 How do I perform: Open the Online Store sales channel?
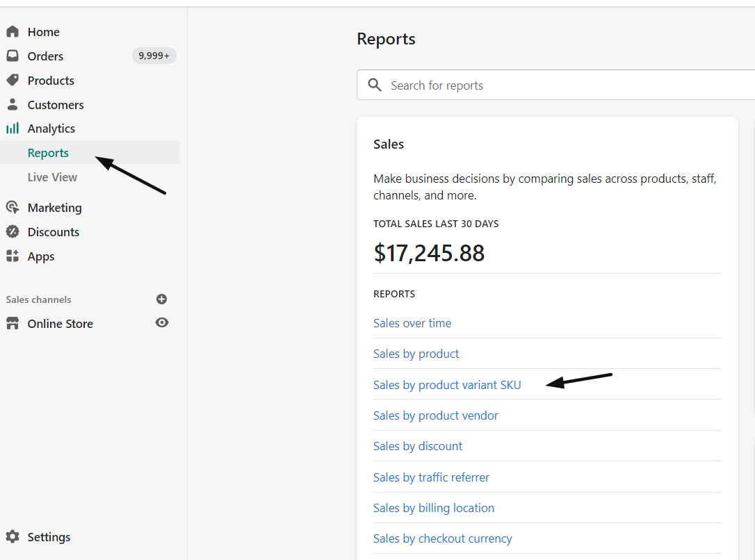60,324
